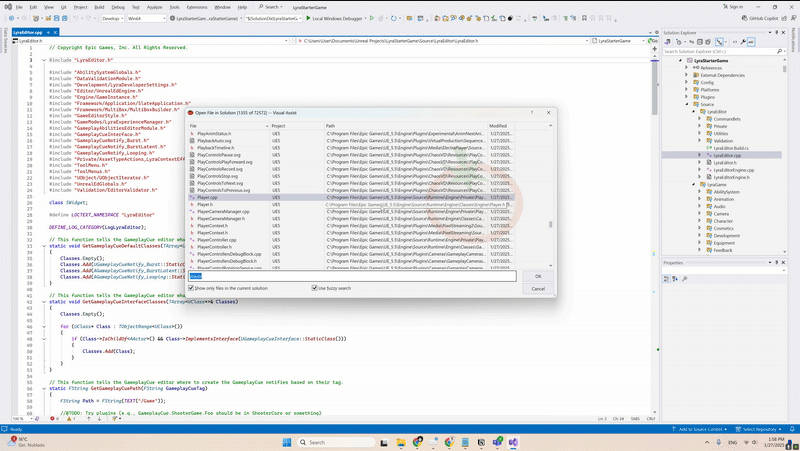
Task: Open File Explorer from the taskbar
Action: (x=401, y=442)
